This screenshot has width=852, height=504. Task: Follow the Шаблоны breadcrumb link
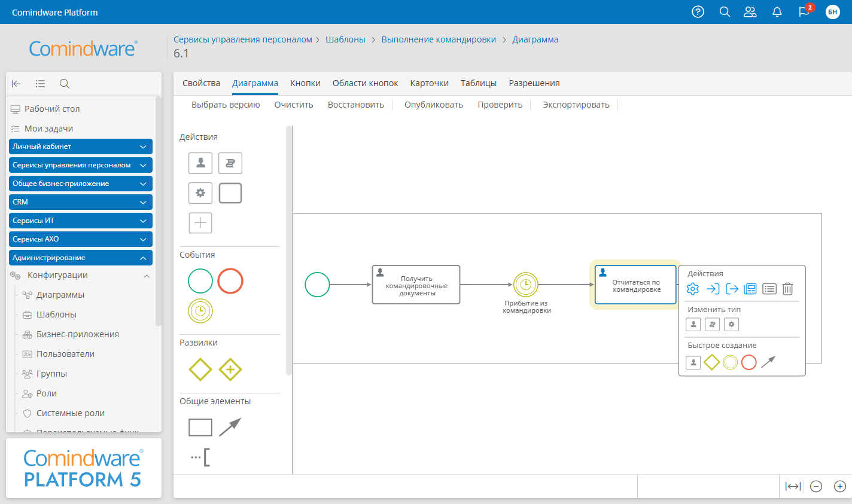pyautogui.click(x=345, y=39)
